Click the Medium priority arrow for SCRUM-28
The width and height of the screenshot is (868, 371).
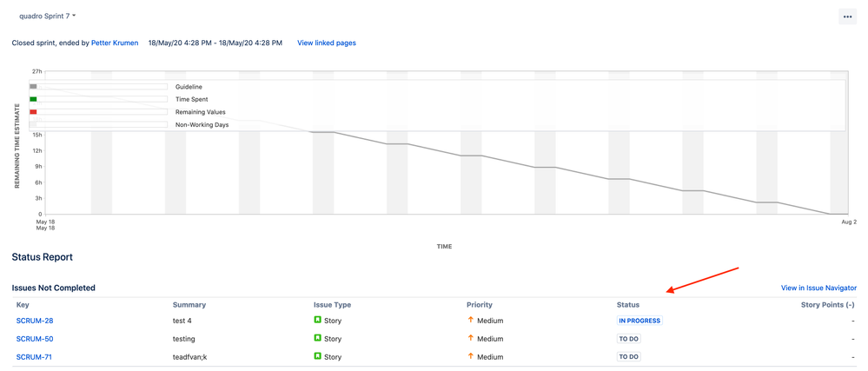[471, 320]
